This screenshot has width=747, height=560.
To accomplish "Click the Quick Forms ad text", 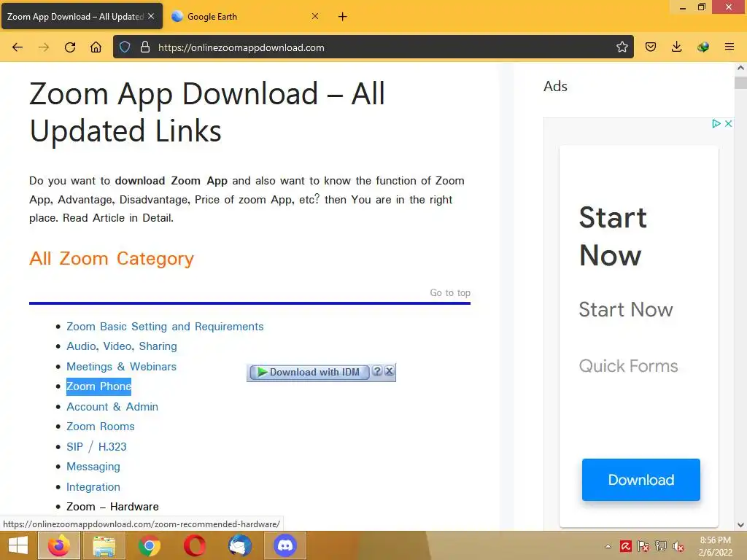I will pos(628,366).
